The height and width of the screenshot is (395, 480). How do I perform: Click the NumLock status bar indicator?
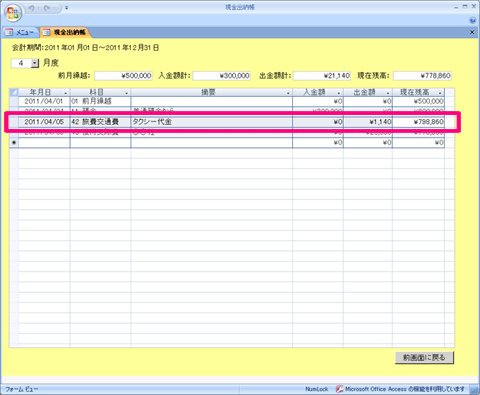point(317,389)
